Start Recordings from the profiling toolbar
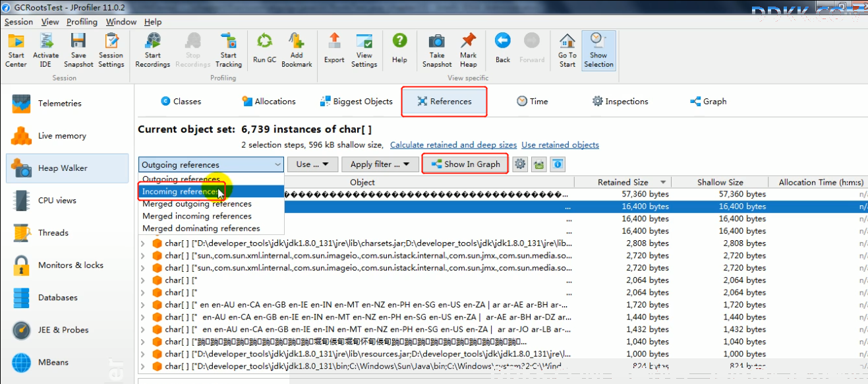Image resolution: width=868 pixels, height=384 pixels. click(153, 50)
